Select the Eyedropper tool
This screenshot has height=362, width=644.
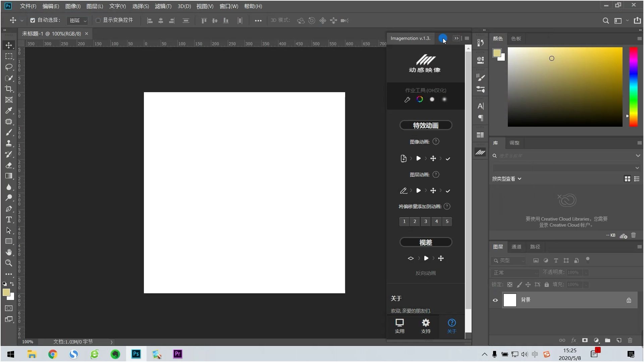point(9,111)
